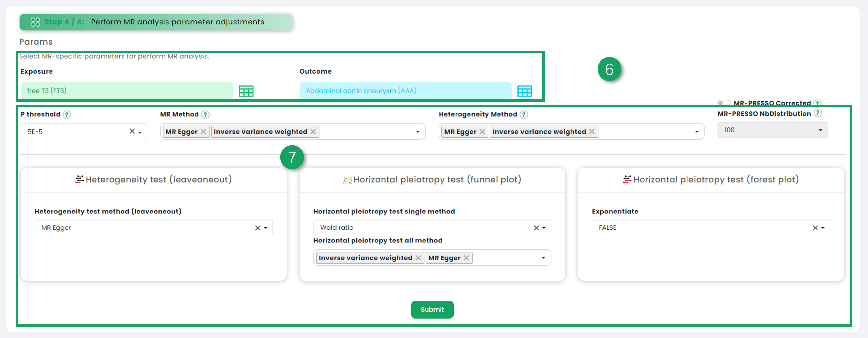The image size is (868, 338).
Task: Remove Inverse variance weighted from MR Method
Action: [313, 131]
